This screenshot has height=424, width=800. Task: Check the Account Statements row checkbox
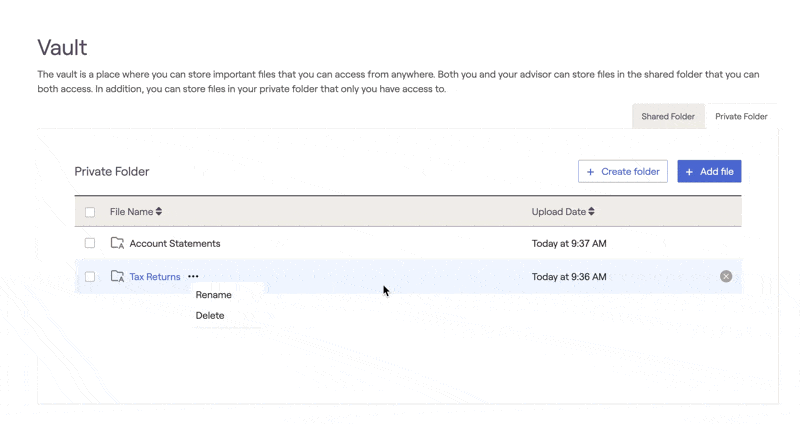coord(90,243)
